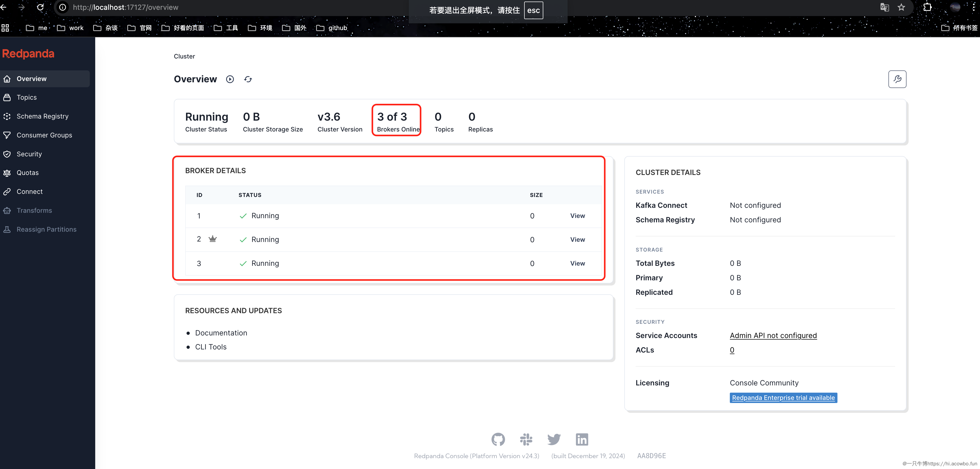This screenshot has width=980, height=469.
Task: Click Redpanda Enterprise trial available link
Action: coord(783,398)
